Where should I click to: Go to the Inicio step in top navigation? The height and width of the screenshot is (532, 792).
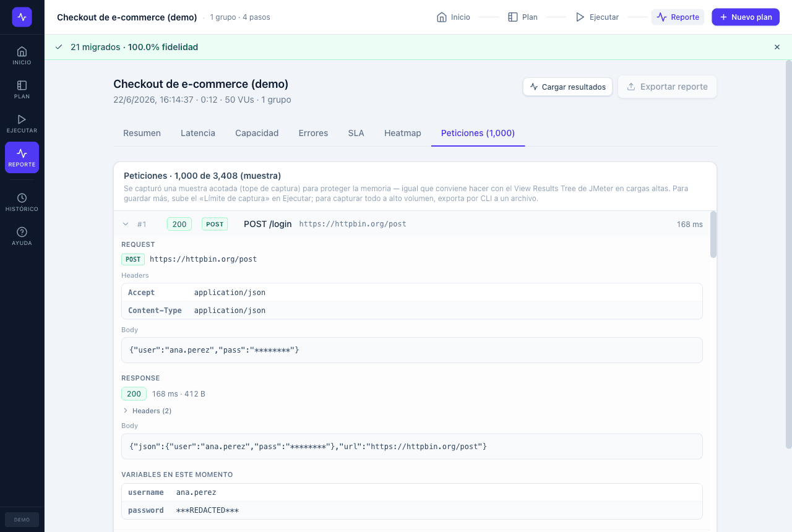(454, 17)
